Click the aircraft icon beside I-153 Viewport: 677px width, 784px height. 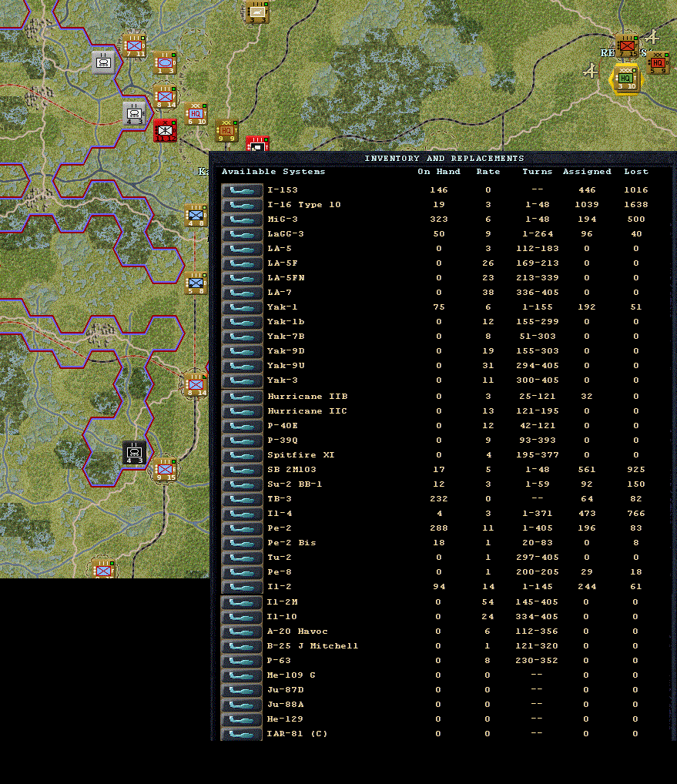point(242,190)
